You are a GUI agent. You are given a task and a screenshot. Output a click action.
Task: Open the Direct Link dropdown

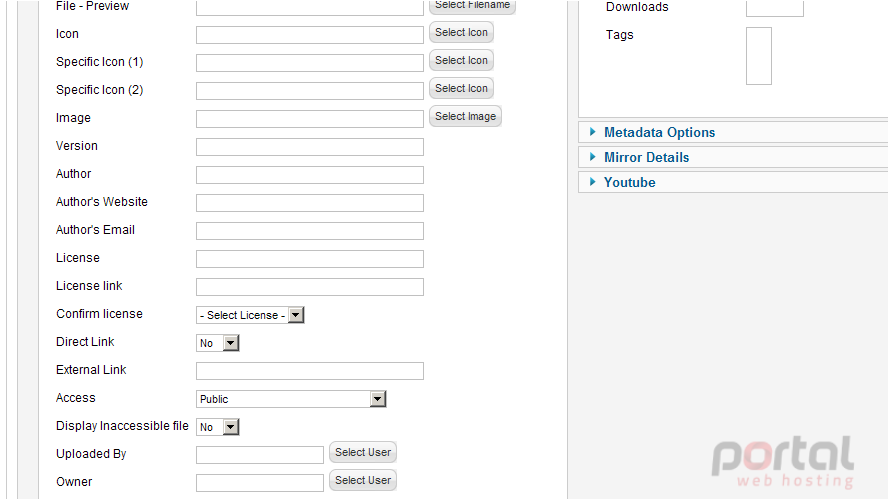point(218,343)
